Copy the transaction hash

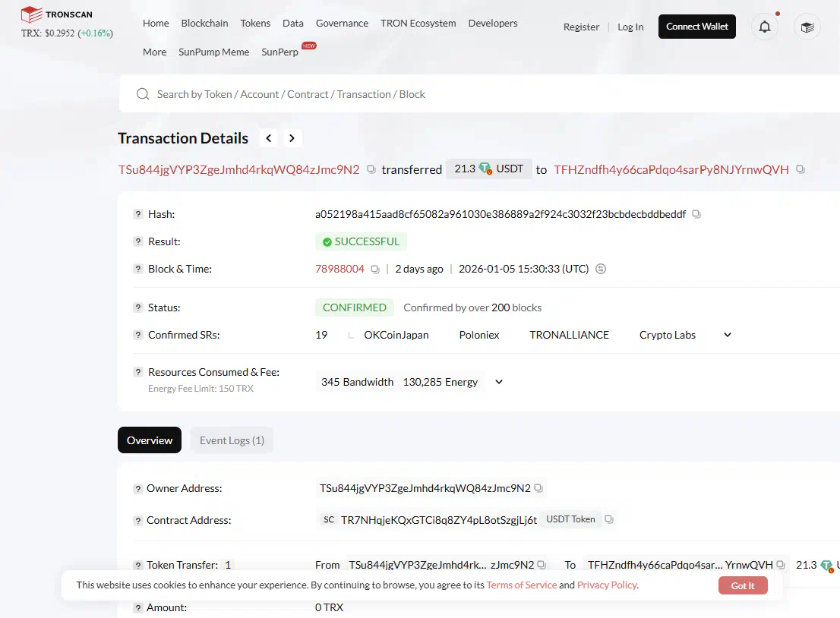(696, 215)
